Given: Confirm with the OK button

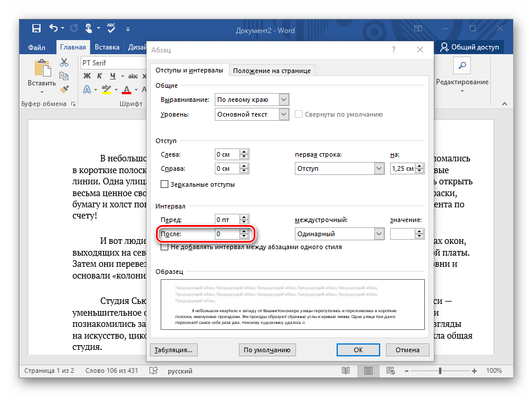Looking at the screenshot, I should [x=358, y=350].
